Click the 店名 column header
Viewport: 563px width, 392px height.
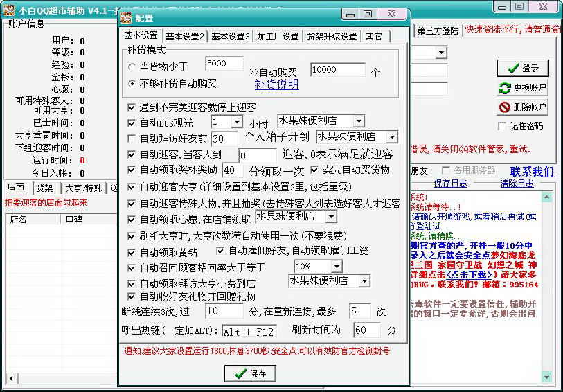point(34,219)
